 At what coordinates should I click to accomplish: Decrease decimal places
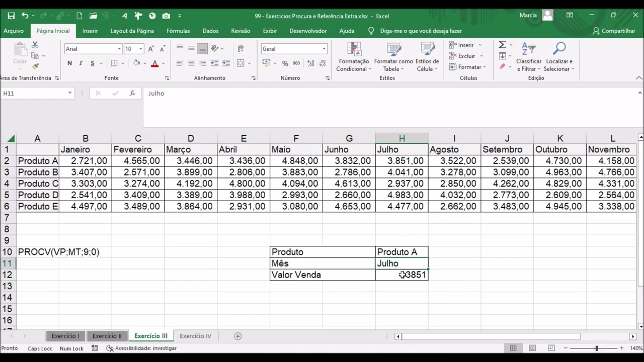point(322,63)
